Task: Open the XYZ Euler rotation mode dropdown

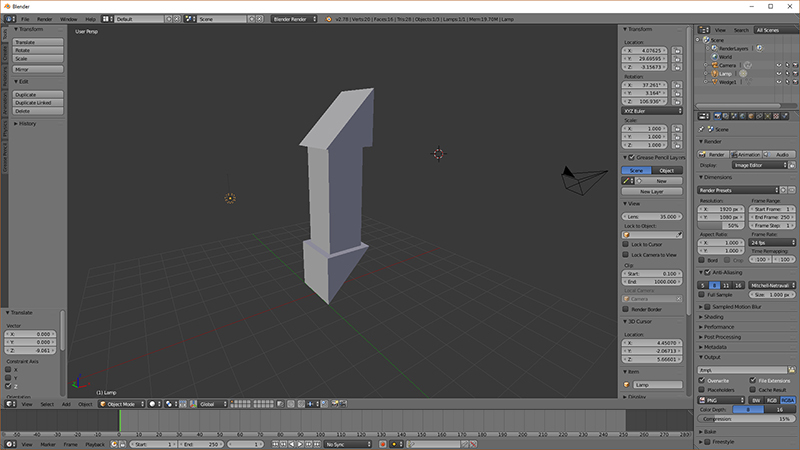Action: pyautogui.click(x=652, y=111)
